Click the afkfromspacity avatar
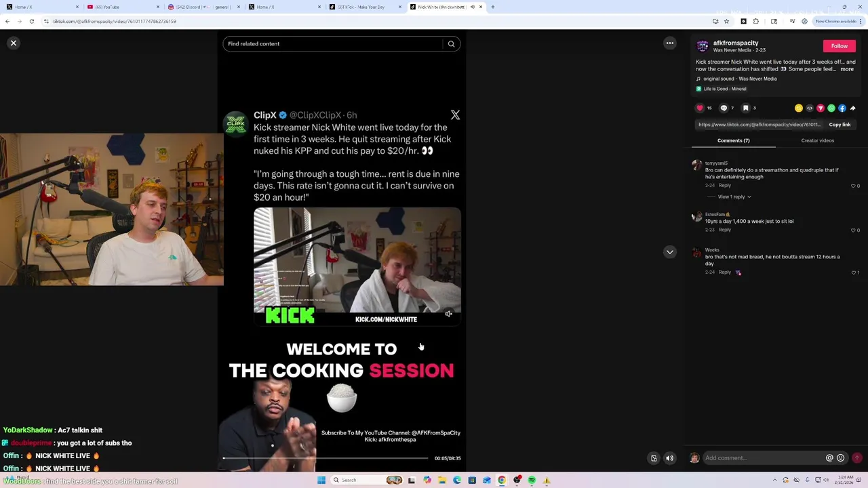Screen dimensions: 868x488 pyautogui.click(x=703, y=46)
